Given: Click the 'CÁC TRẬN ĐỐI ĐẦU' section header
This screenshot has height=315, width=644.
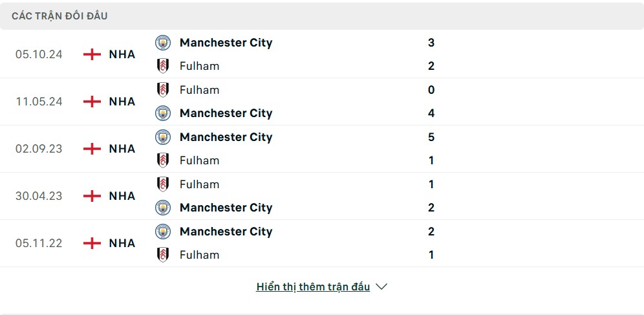Looking at the screenshot, I should pos(59,16).
